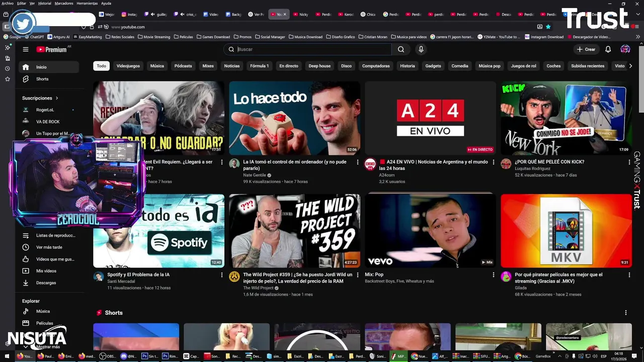Open the Photoshop 'Sin t...' taskbar item

coord(149,356)
